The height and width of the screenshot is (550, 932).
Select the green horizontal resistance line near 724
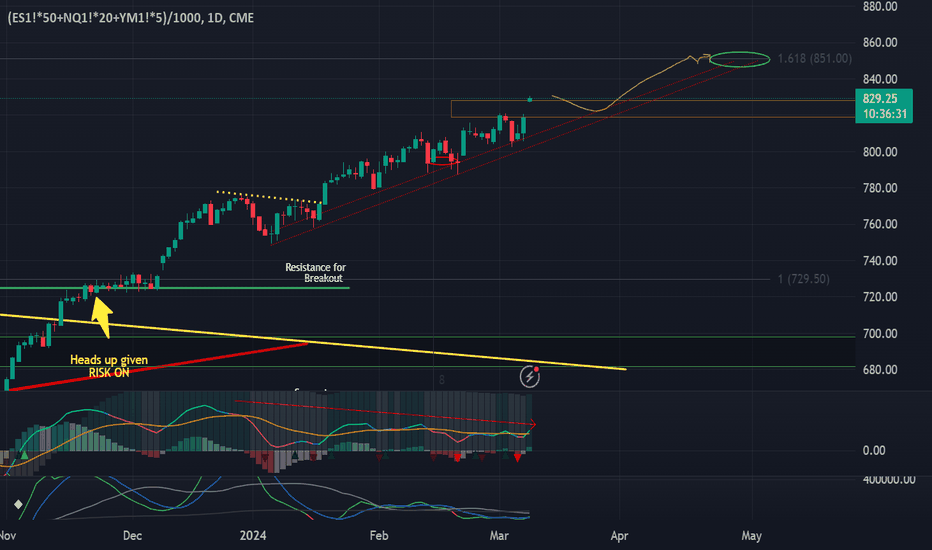[175, 288]
